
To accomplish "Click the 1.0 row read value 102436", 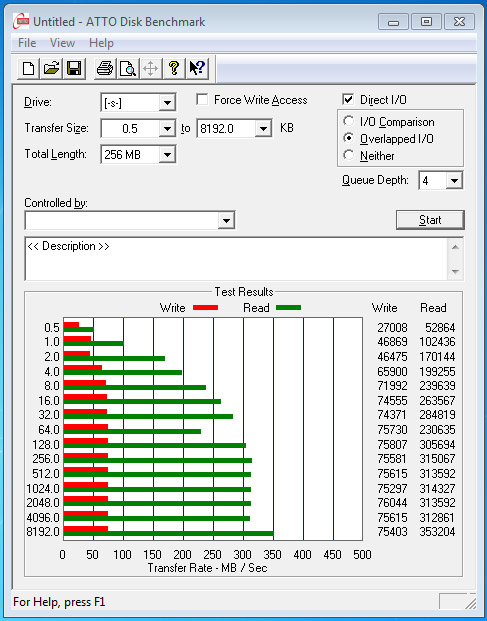I will pos(437,341).
